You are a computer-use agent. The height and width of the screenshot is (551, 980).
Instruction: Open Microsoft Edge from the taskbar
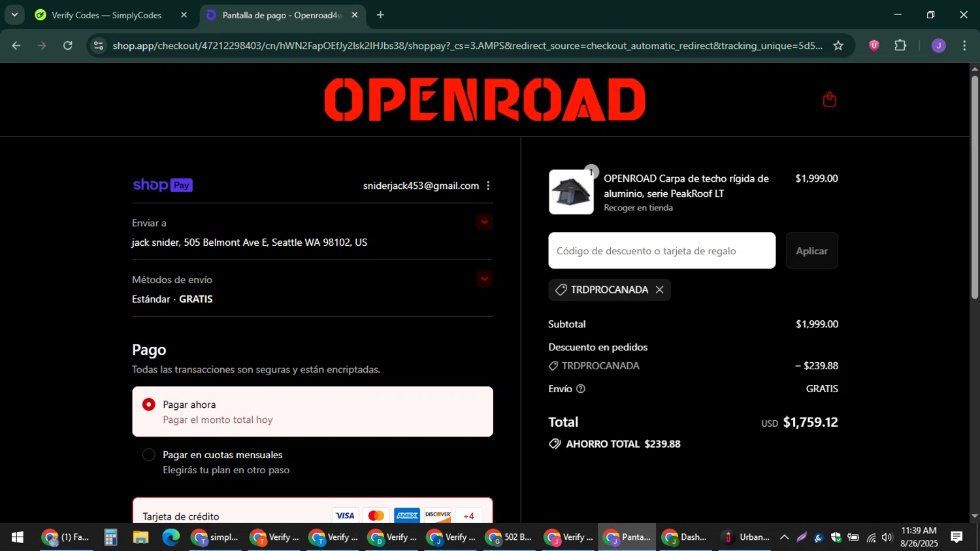(171, 537)
